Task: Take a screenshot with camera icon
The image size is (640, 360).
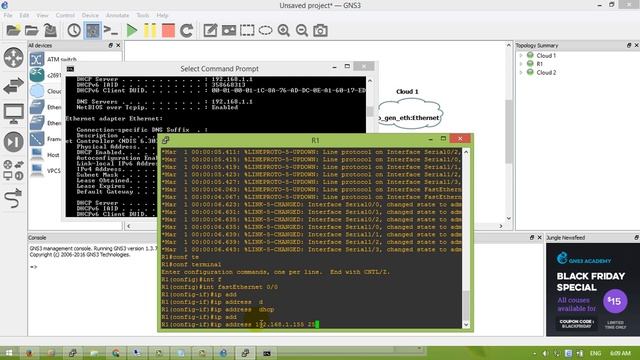Action: coord(320,30)
